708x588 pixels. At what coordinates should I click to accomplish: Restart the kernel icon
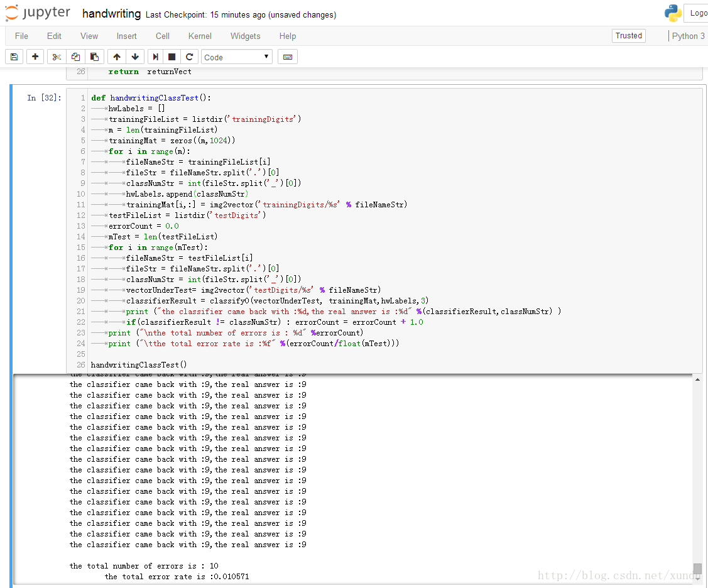189,57
